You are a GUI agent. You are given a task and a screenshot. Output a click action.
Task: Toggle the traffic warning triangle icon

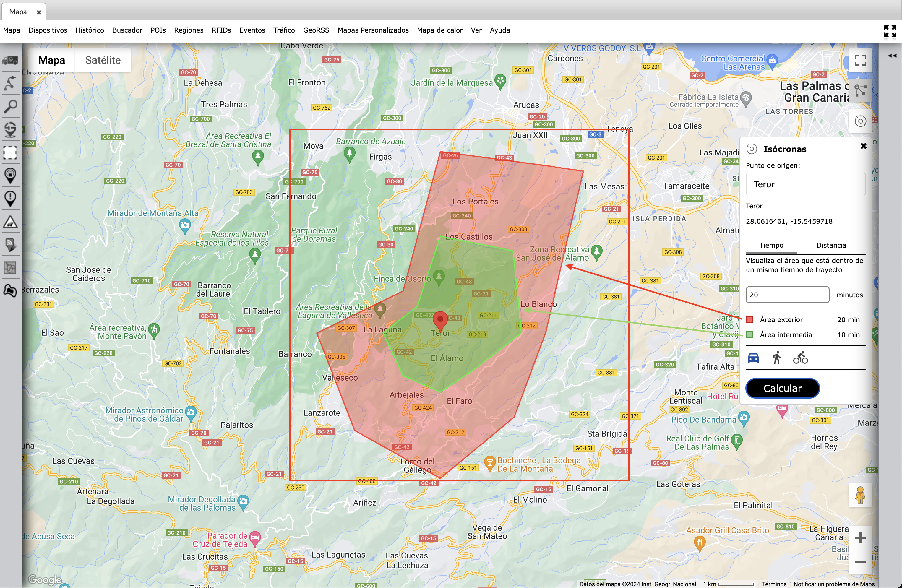[10, 222]
